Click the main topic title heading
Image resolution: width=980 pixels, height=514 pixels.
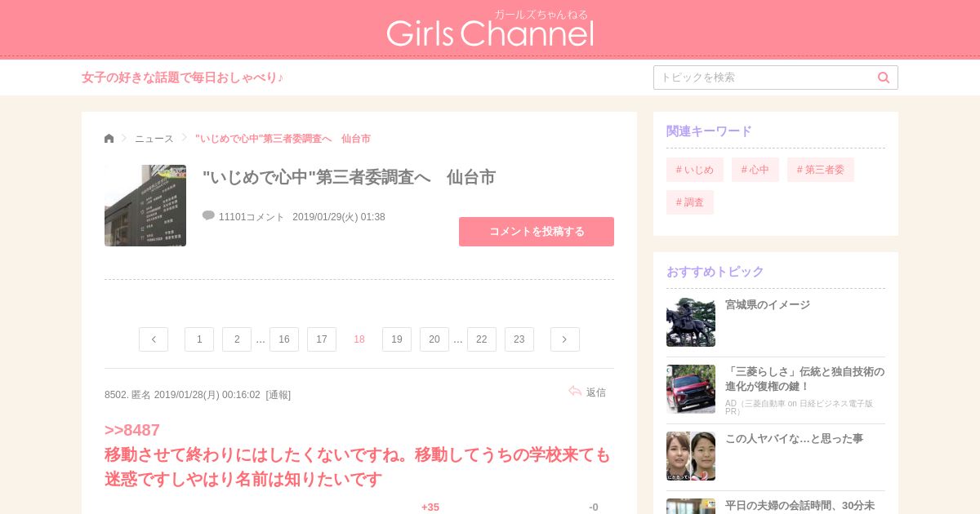(349, 177)
